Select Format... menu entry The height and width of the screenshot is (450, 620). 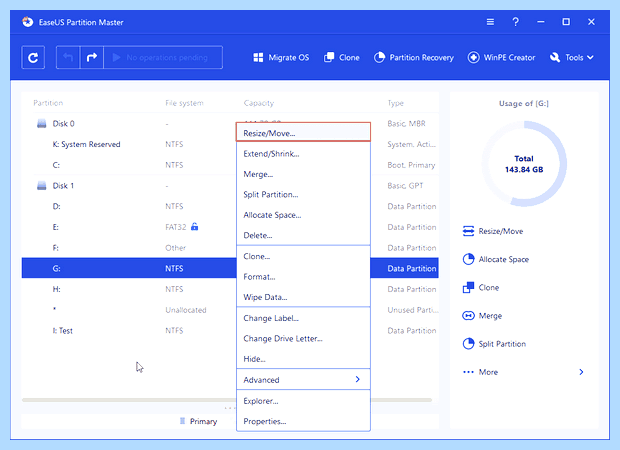pos(303,277)
